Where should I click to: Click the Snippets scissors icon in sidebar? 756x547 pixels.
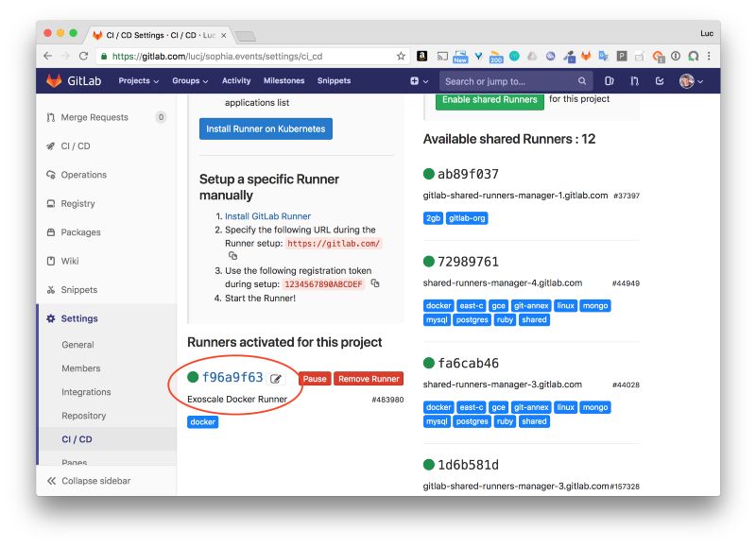(x=51, y=290)
